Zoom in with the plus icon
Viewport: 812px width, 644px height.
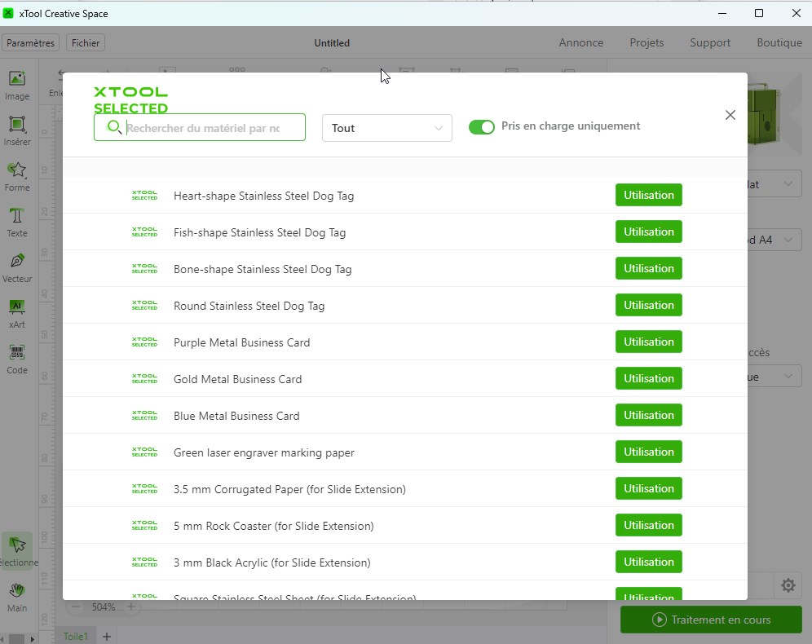point(131,607)
